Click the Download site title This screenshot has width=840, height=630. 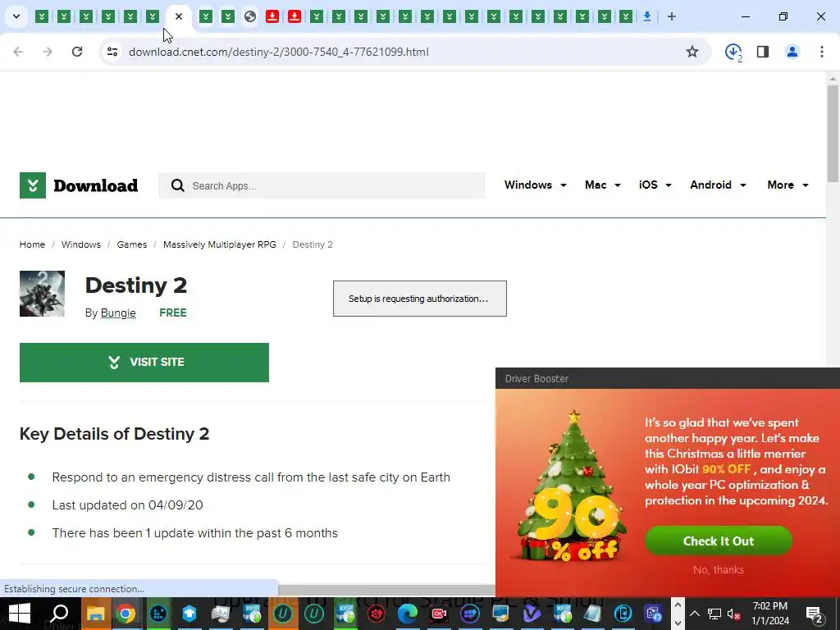pos(96,185)
